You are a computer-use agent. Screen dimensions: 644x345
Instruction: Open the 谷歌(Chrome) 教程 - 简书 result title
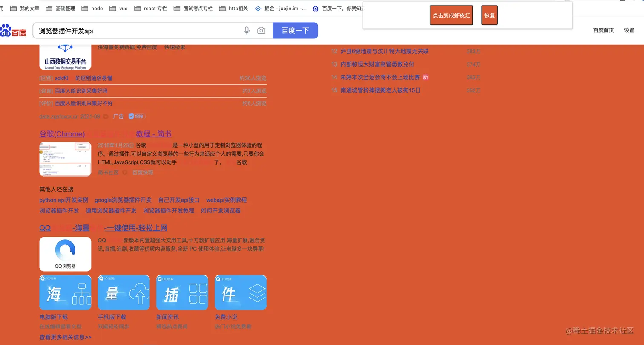click(x=105, y=134)
